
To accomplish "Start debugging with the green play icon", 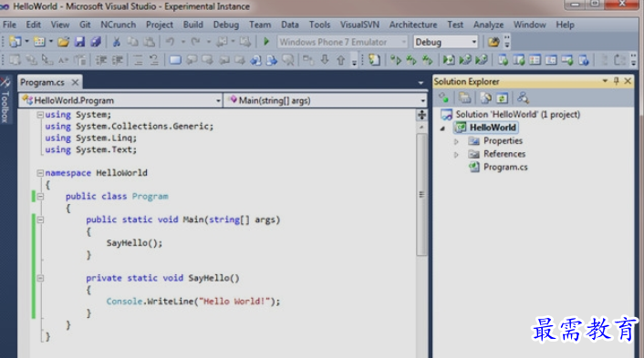I will (x=266, y=42).
